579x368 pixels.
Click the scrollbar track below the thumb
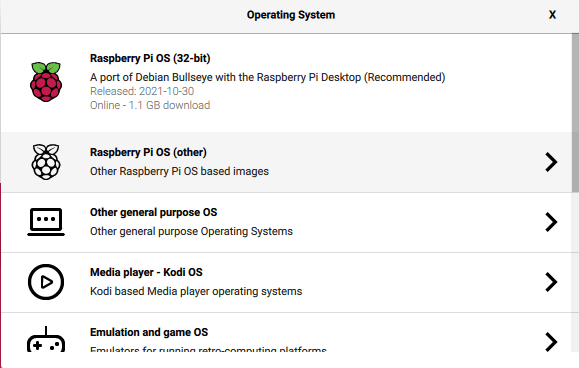pos(575,271)
